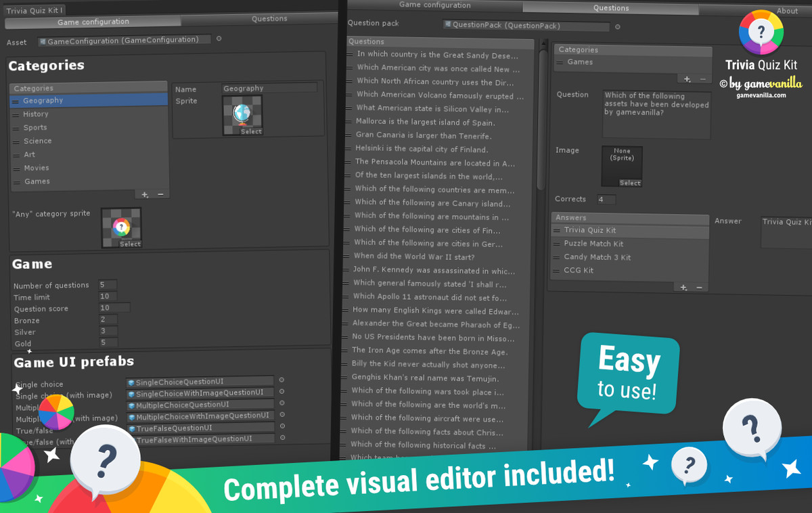812x513 pixels.
Task: Click the Corrects value field
Action: [x=606, y=200]
